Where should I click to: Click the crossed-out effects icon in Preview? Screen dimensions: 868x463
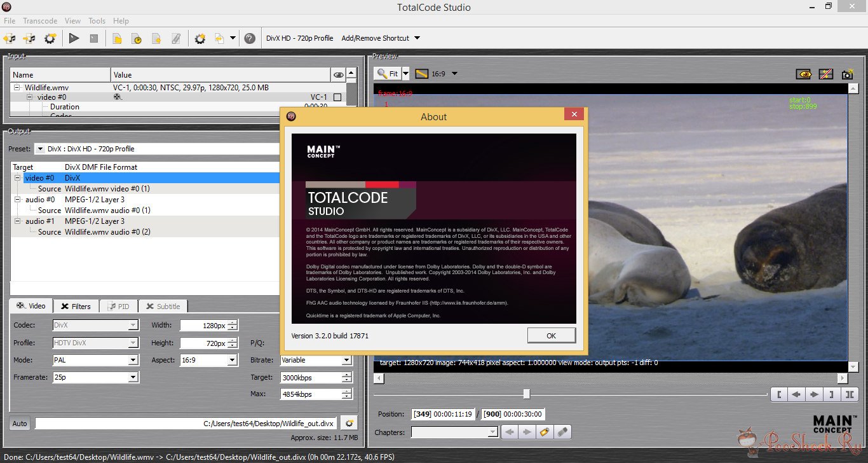825,74
